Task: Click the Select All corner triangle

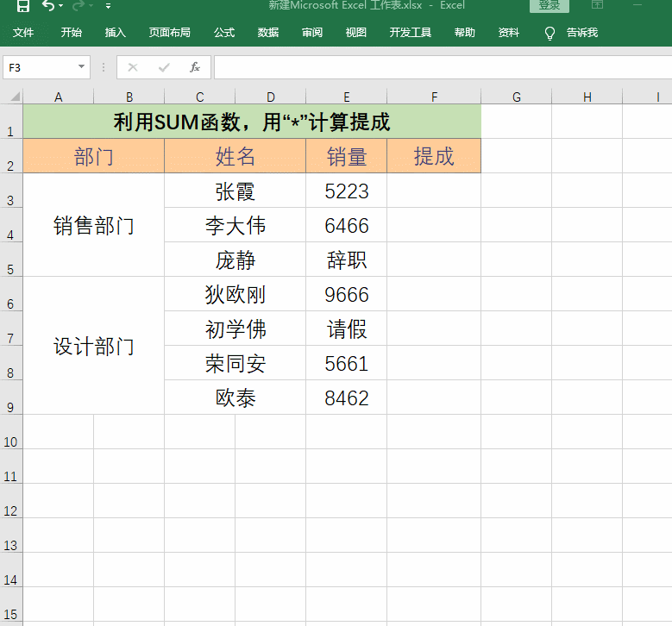Action: pos(11,97)
